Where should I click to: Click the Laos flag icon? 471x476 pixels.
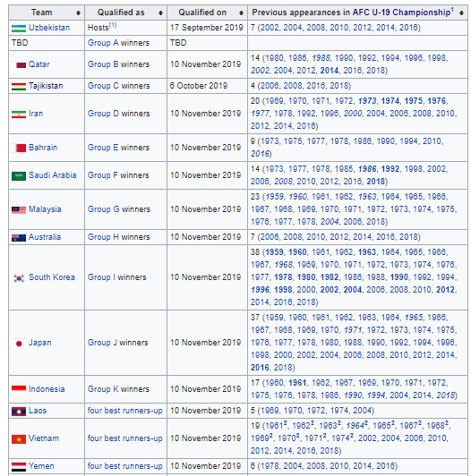click(x=19, y=412)
